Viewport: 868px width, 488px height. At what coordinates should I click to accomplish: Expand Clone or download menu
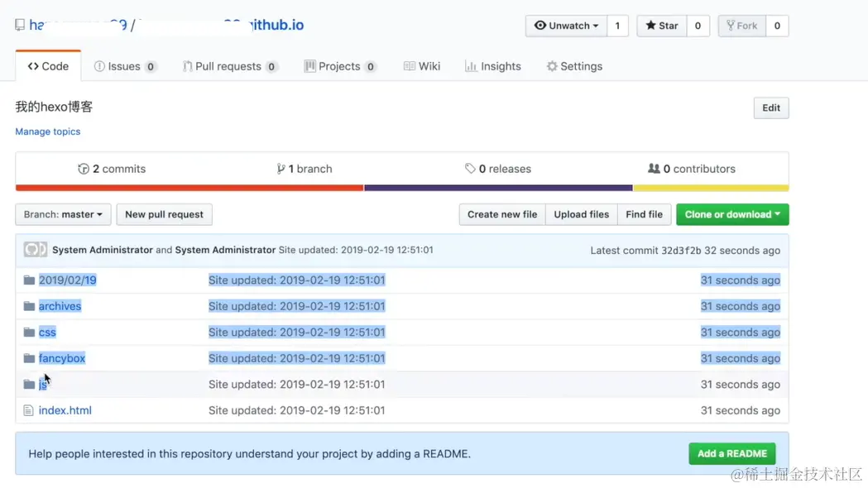(732, 215)
